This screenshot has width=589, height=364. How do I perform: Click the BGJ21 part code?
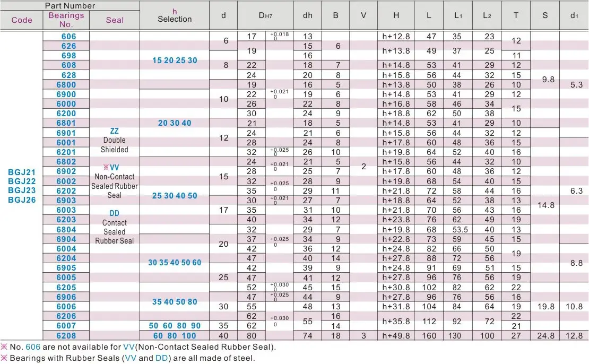22,172
